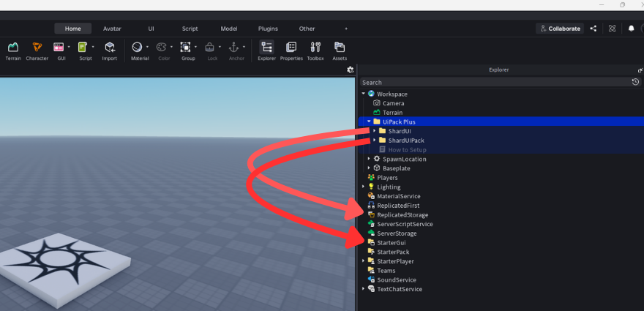The width and height of the screenshot is (644, 311).
Task: Expand the TextChatService node
Action: pos(363,289)
